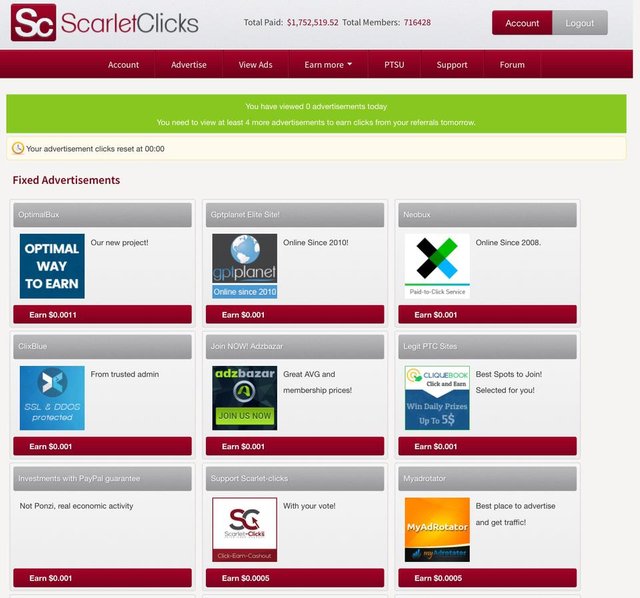Open the Forum link in navigation
The height and width of the screenshot is (598, 640).
tap(512, 64)
